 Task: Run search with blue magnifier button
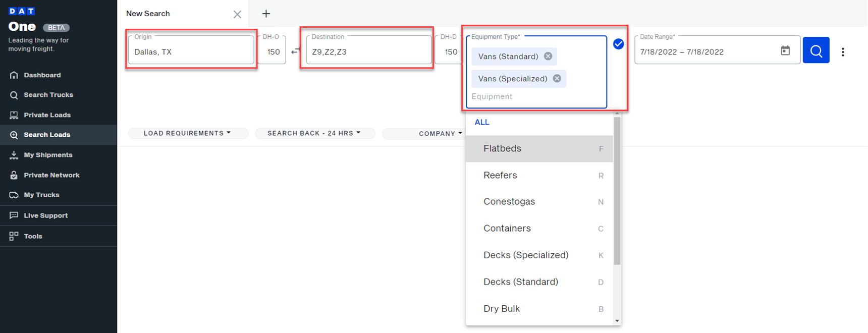[816, 50]
